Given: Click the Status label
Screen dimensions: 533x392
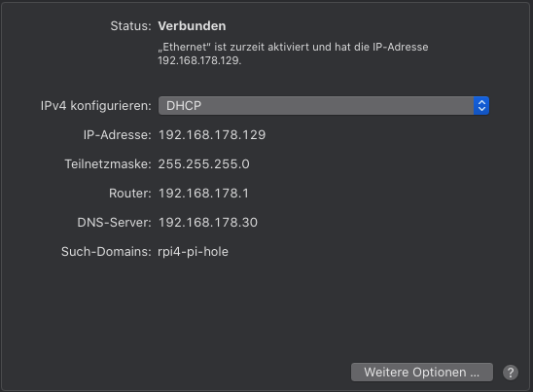Looking at the screenshot, I should coord(130,26).
